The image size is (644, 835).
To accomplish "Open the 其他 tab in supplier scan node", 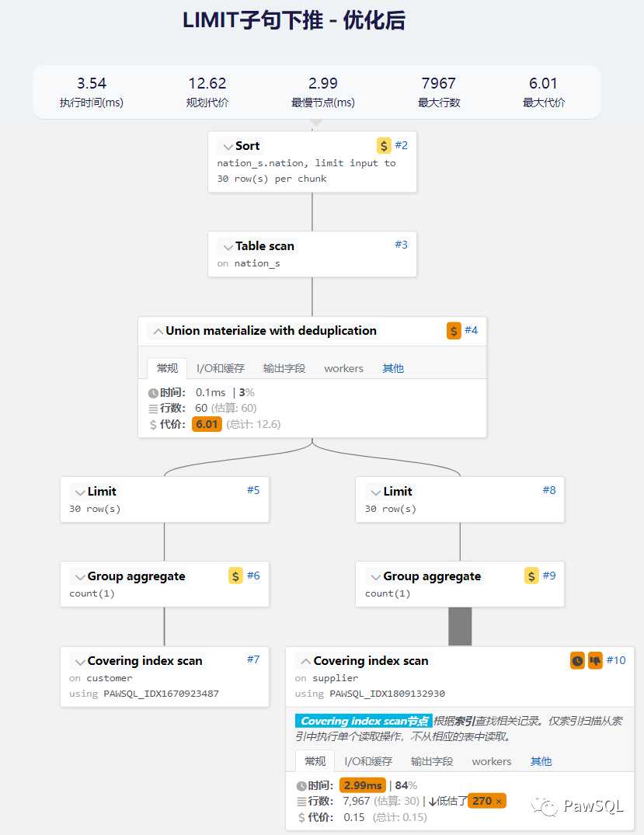I will tap(541, 761).
